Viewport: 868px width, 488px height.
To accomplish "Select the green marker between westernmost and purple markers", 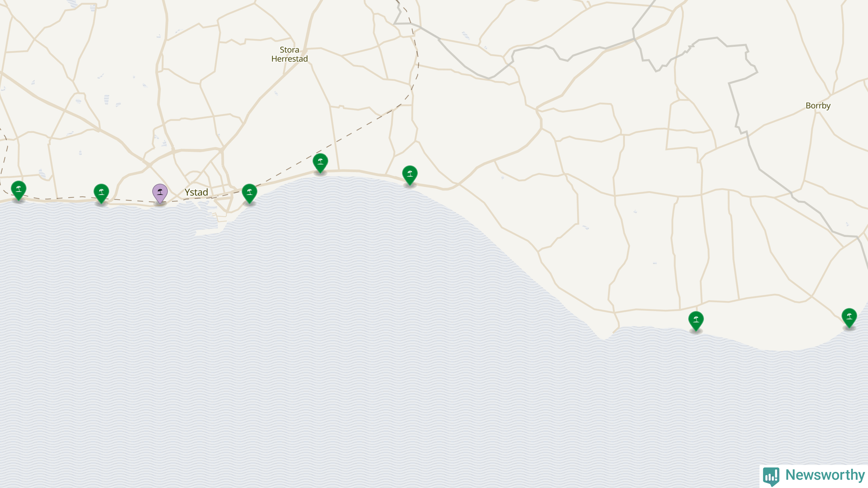I will [101, 193].
